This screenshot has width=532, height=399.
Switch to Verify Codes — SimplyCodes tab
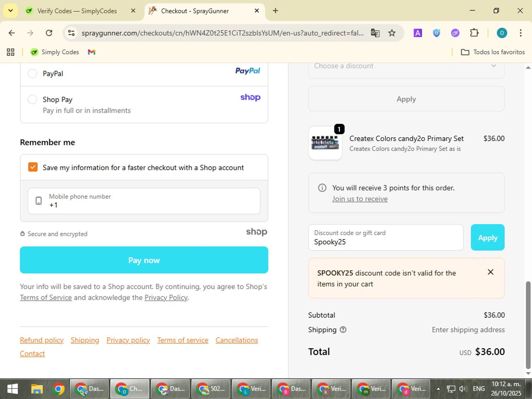tap(77, 11)
